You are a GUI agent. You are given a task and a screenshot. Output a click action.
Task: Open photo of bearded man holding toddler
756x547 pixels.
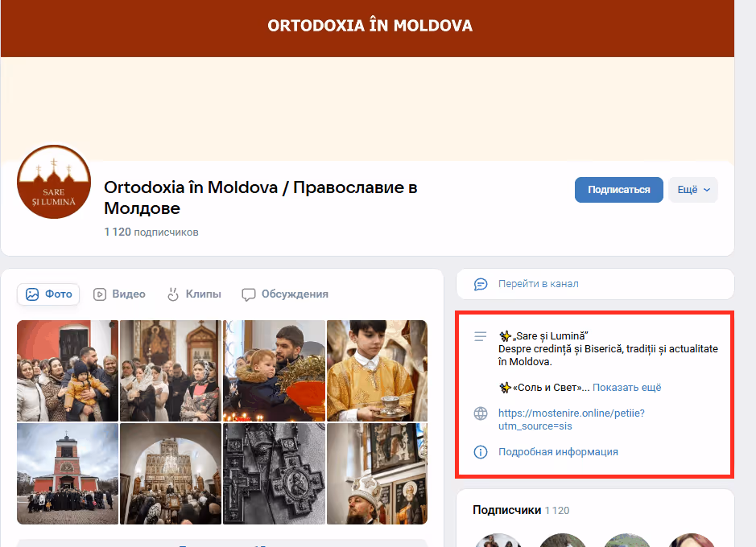click(274, 371)
